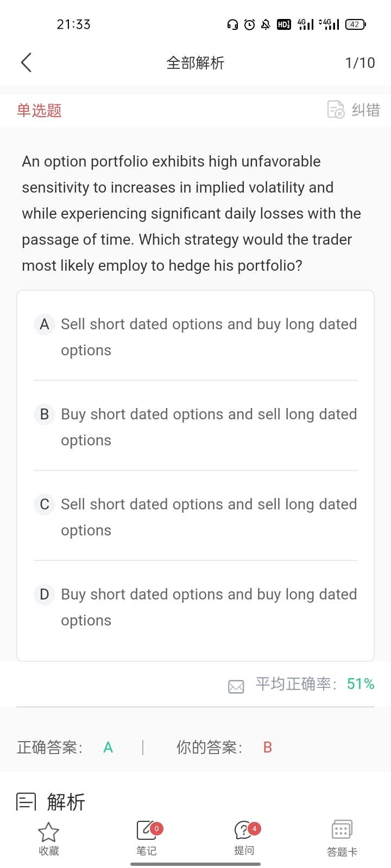Click the 纠错 text link
Viewport: 391px width, 868px height.
(x=365, y=110)
